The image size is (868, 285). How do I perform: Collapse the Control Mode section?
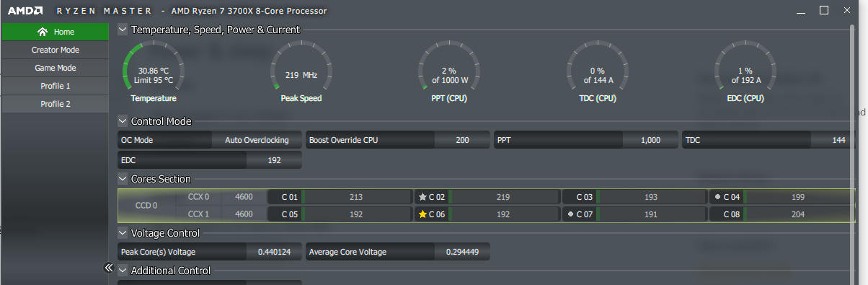(x=123, y=122)
